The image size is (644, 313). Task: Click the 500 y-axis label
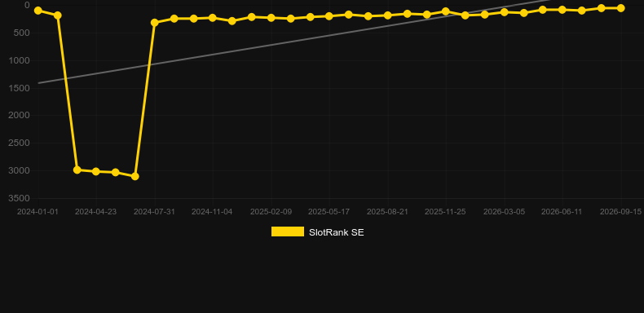click(22, 33)
